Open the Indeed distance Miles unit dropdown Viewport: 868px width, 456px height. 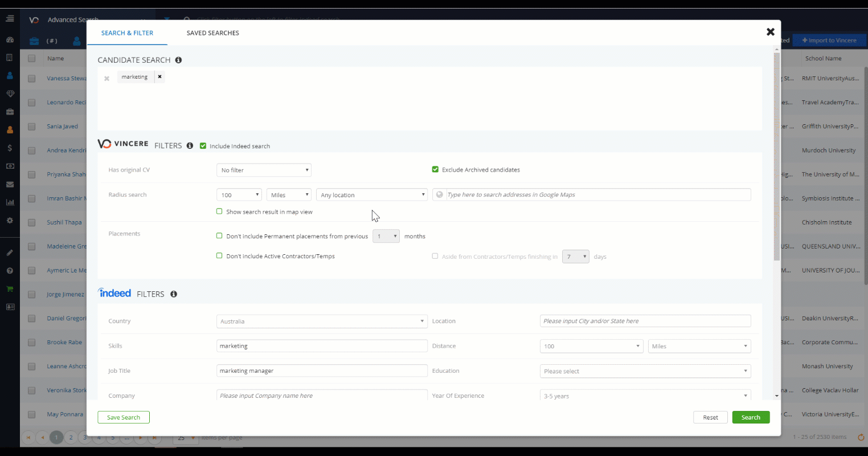tap(699, 346)
